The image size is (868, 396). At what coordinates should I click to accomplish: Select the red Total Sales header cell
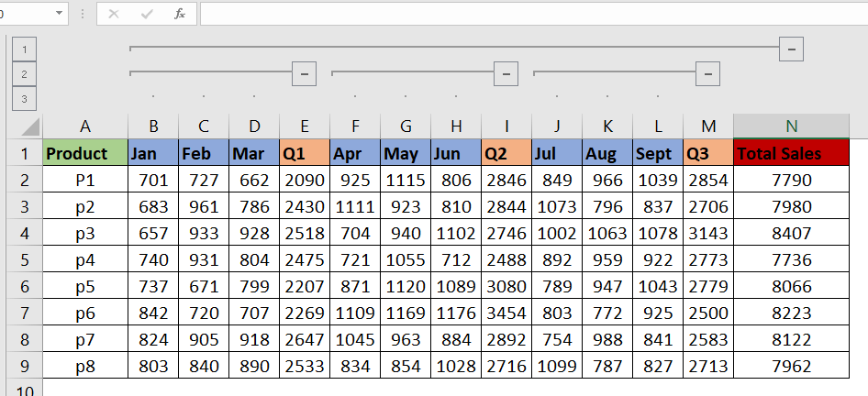tap(791, 153)
